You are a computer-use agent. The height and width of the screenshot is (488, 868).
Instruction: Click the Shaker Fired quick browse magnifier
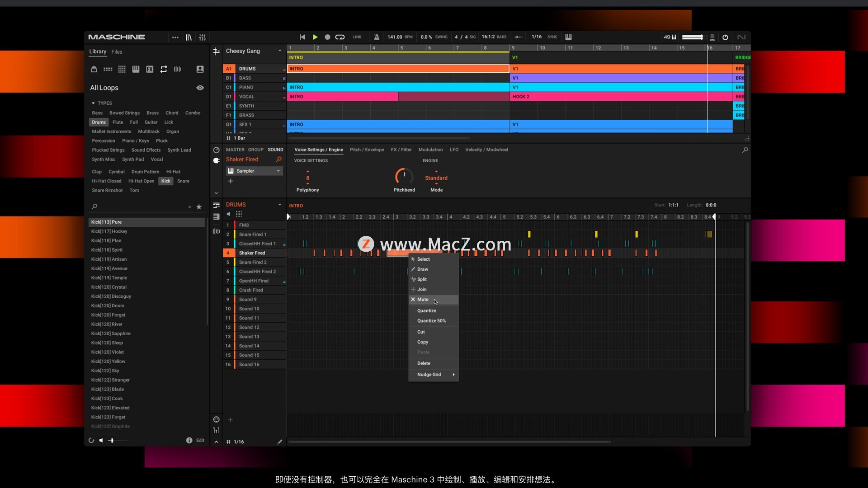click(279, 160)
